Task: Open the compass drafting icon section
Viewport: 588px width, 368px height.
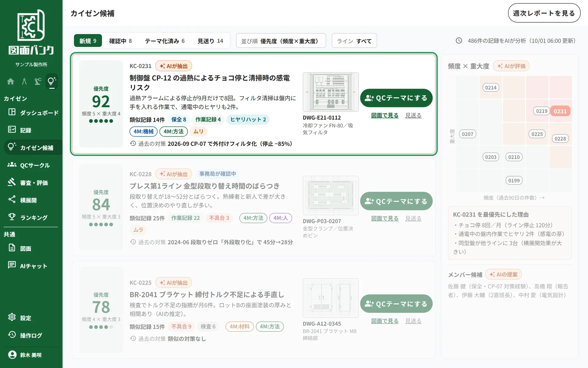Action: pos(24,81)
